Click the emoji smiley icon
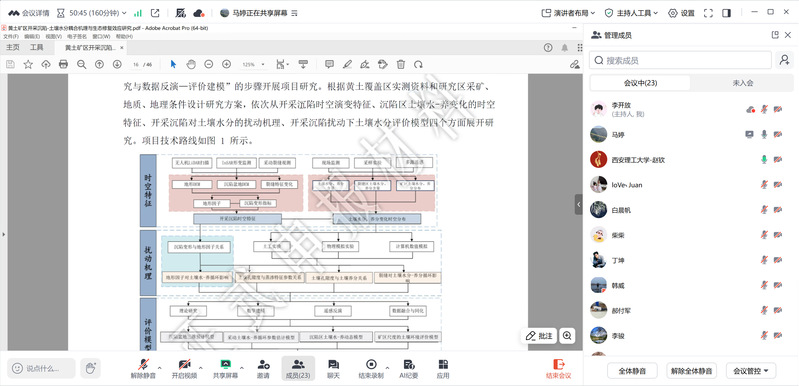This screenshot has width=799, height=386. click(x=17, y=368)
